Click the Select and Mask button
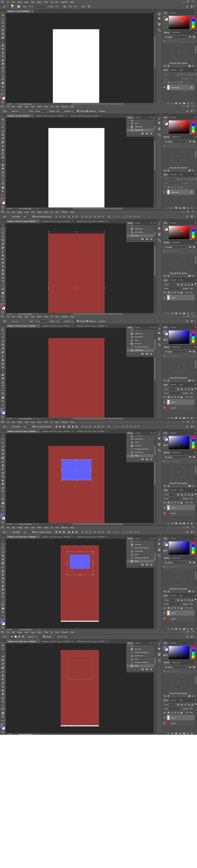The height and width of the screenshot is (868, 197). [62, 637]
